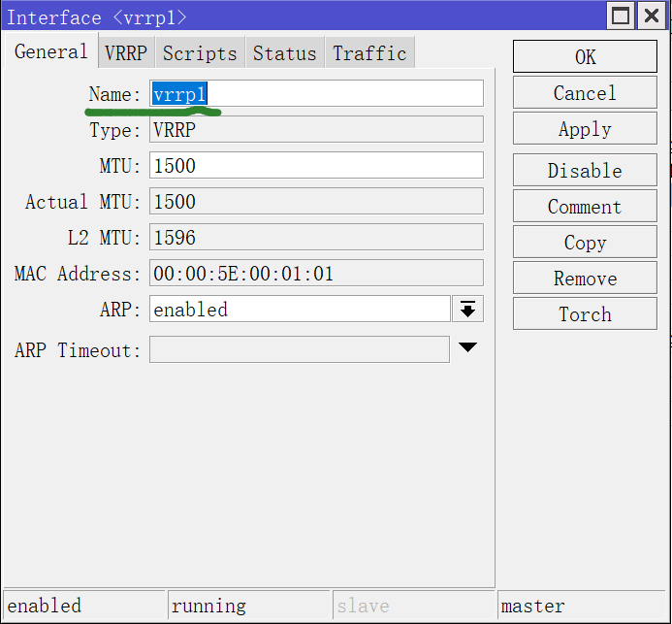The image size is (672, 624).
Task: Launch Torch for this interface
Action: click(x=585, y=314)
